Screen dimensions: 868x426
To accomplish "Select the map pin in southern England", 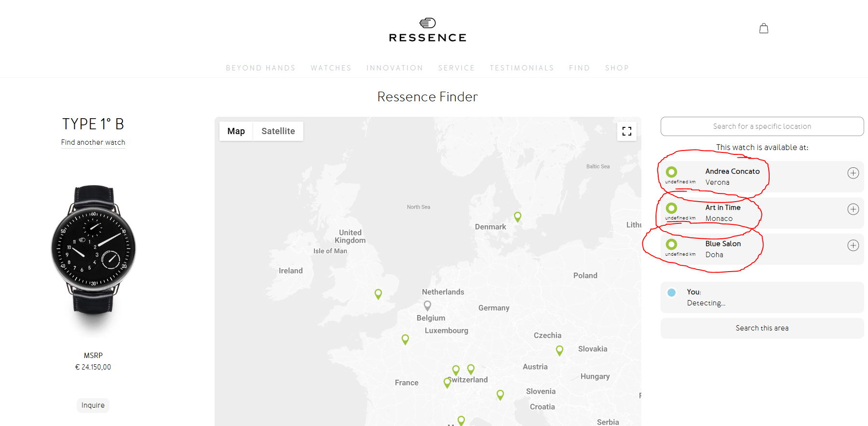I will coord(379,294).
